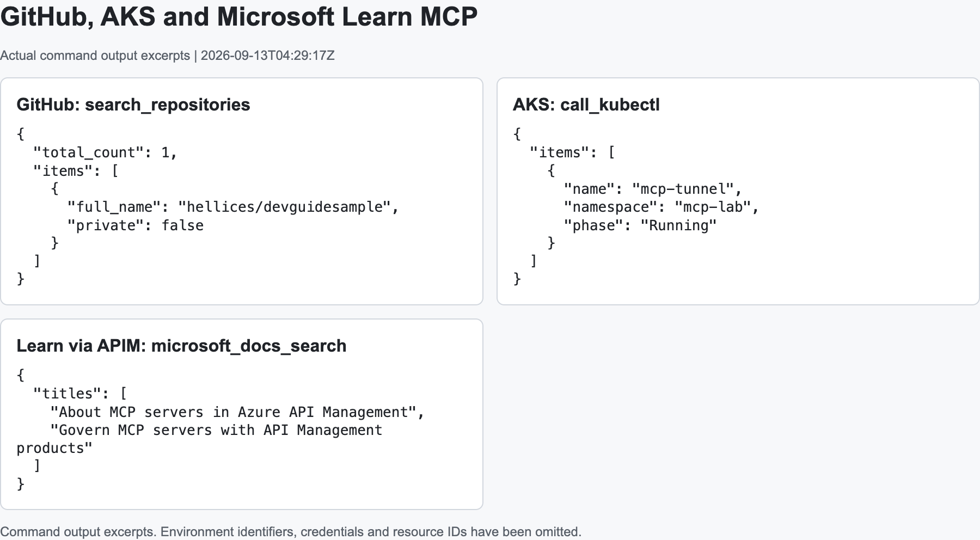Image resolution: width=980 pixels, height=540 pixels.
Task: Click '"items": [' in the AKS card
Action: (572, 152)
